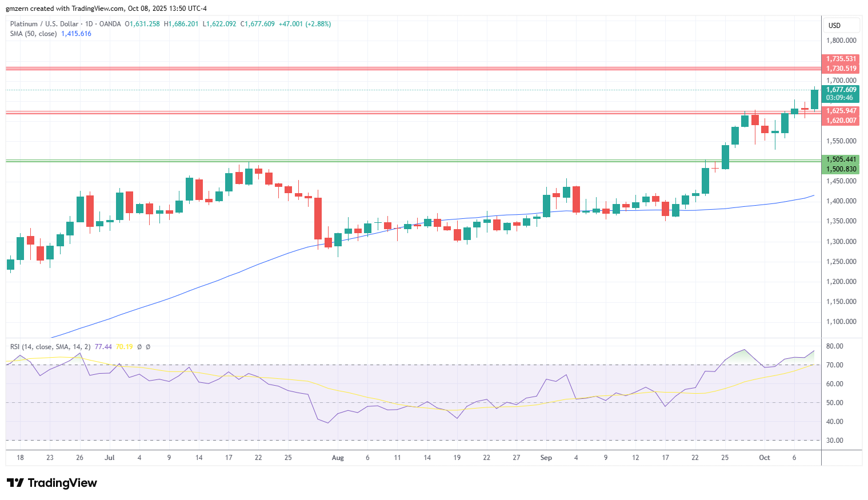Click the 1D interval label

tap(89, 24)
